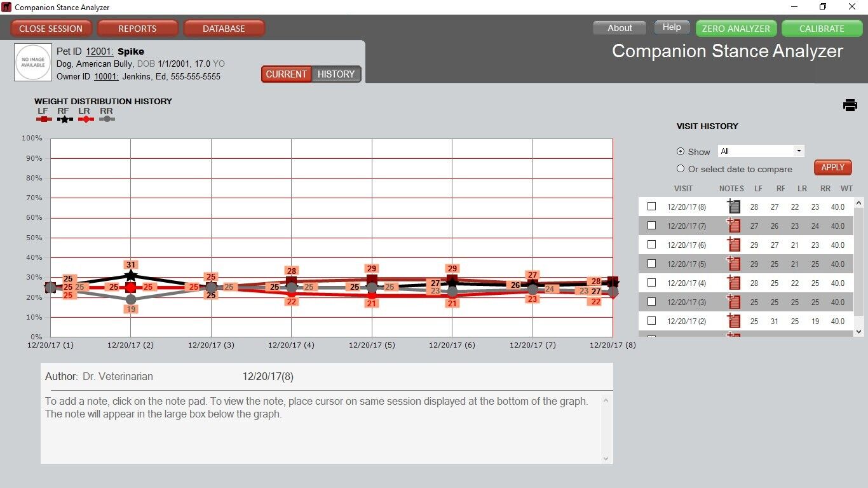The image size is (868, 488).
Task: Open the DATABASE section
Action: pos(224,29)
